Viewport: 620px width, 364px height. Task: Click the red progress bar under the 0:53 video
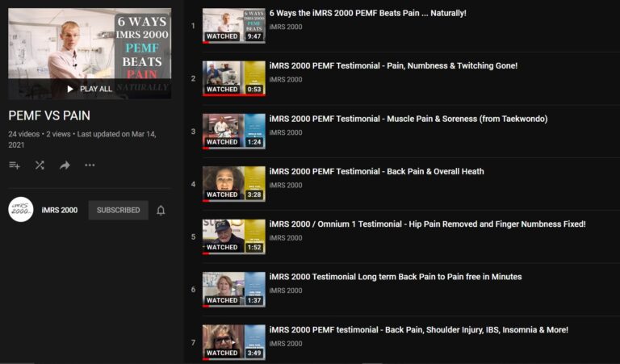point(233,95)
